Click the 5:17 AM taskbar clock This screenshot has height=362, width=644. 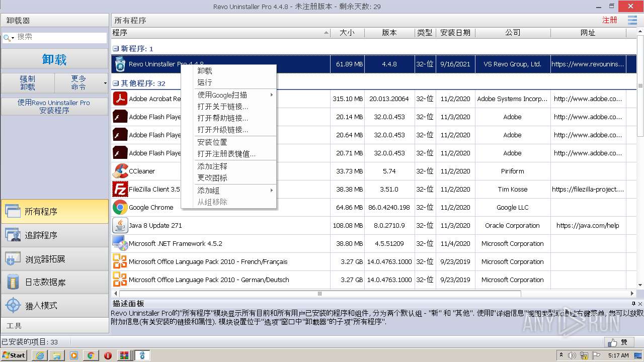tap(618, 355)
